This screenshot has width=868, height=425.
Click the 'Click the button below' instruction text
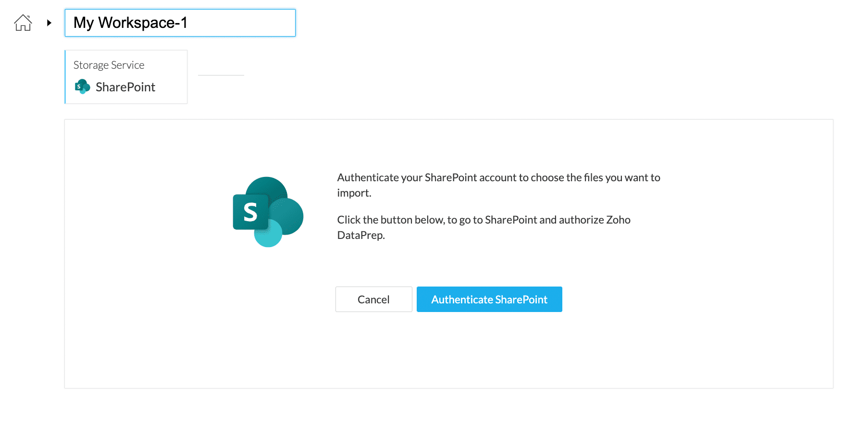[x=484, y=220]
